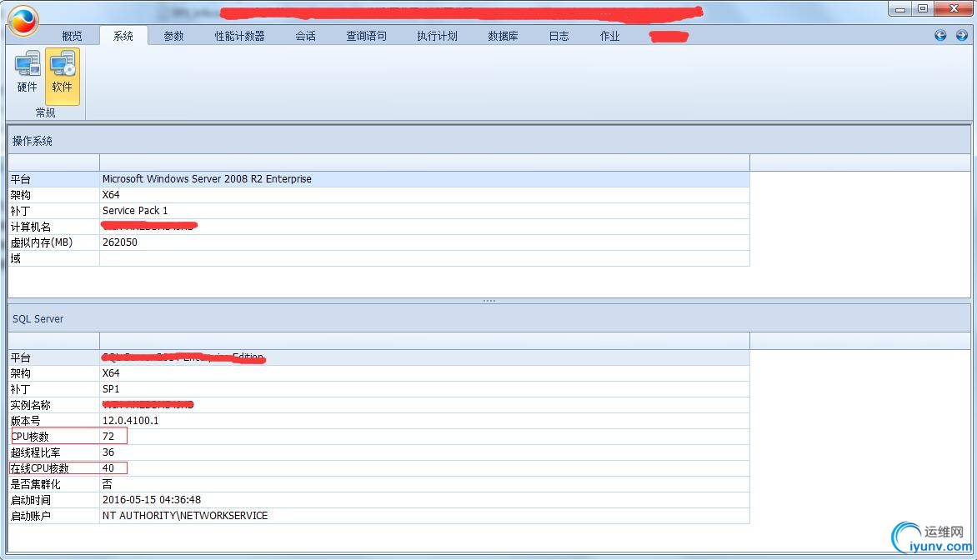
Task: Select 'Microsoft Windows Server 2008 R2 Enterprise' value
Action: pyautogui.click(x=207, y=179)
